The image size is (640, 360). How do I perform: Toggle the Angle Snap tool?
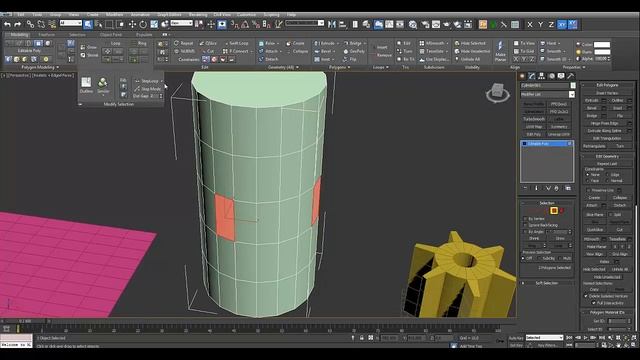[245, 24]
